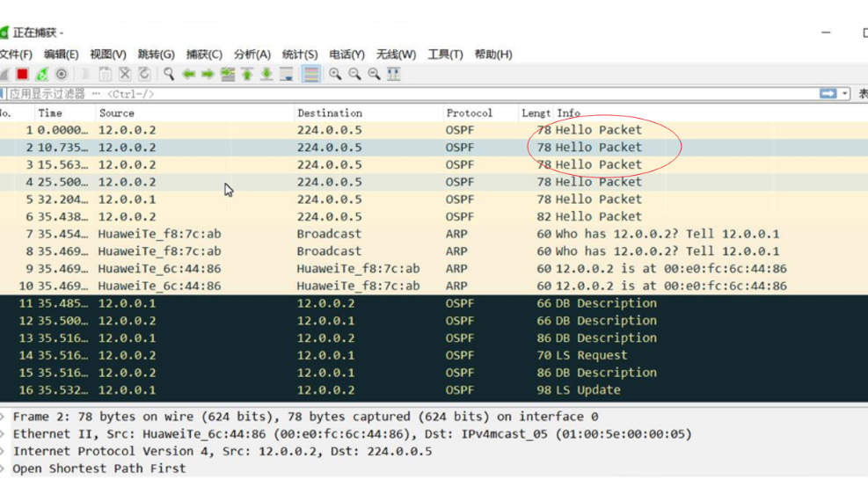Toggle auto-scroll during live capture
This screenshot has height=501, width=868.
pyautogui.click(x=287, y=75)
